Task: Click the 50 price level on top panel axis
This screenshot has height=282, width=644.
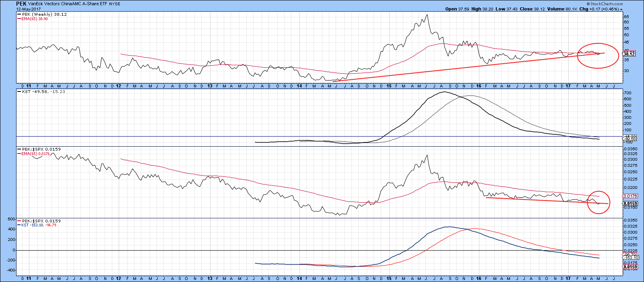Action: pyautogui.click(x=626, y=35)
